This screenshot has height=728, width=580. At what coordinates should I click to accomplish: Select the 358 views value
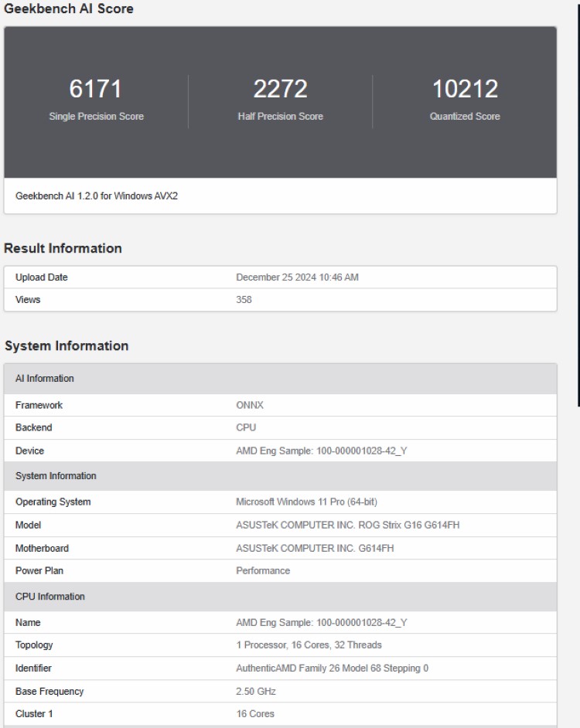[x=244, y=299]
